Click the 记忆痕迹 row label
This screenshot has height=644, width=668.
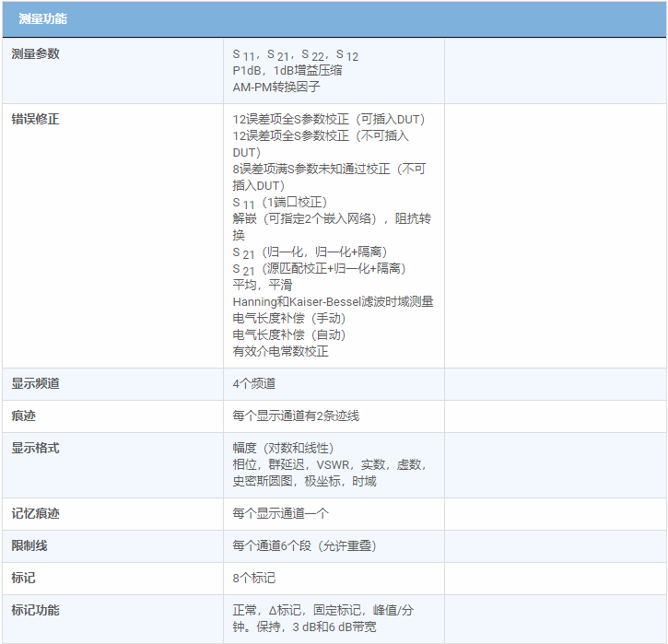pos(35,513)
